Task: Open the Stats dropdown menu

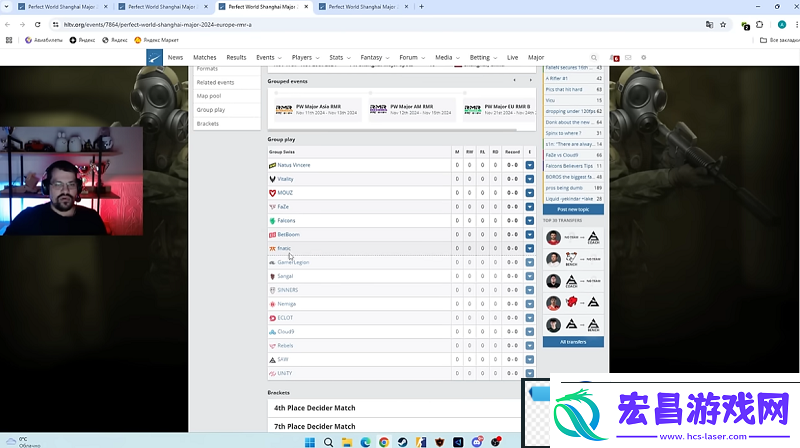Action: coord(340,58)
